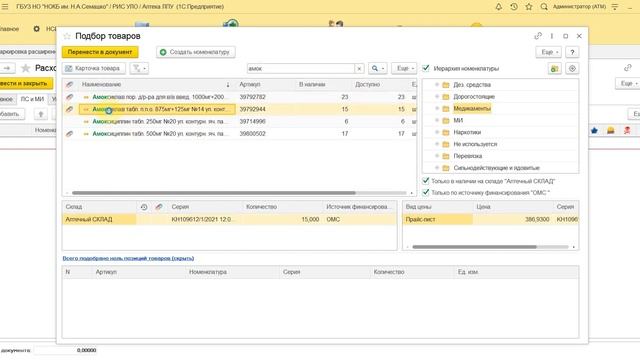
Task: Click paperclip icon in Склад table header
Action: tap(159, 207)
